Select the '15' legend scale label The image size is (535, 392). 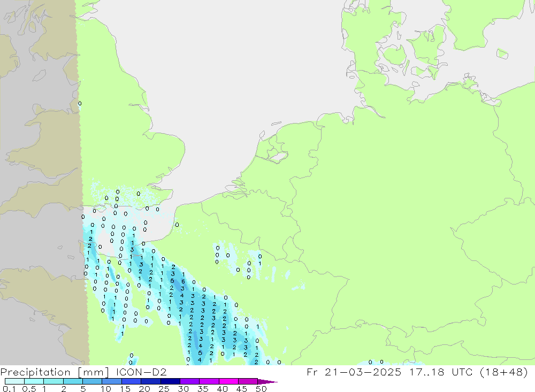point(125,389)
